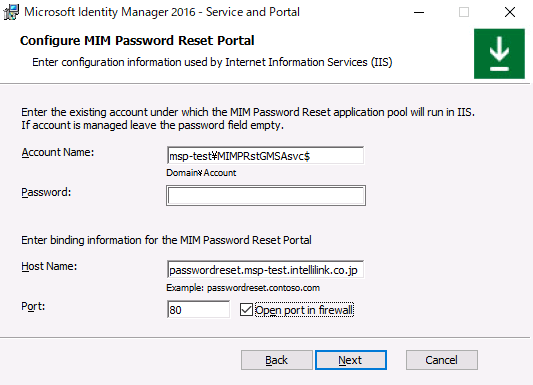This screenshot has height=385, width=533.
Task: Focus the Account Name input field
Action: click(265, 156)
